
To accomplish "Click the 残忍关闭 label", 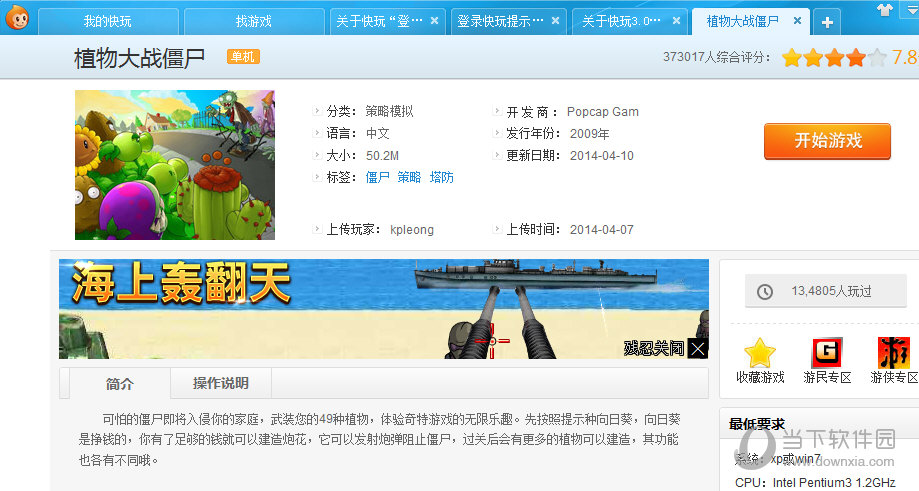I will (654, 349).
